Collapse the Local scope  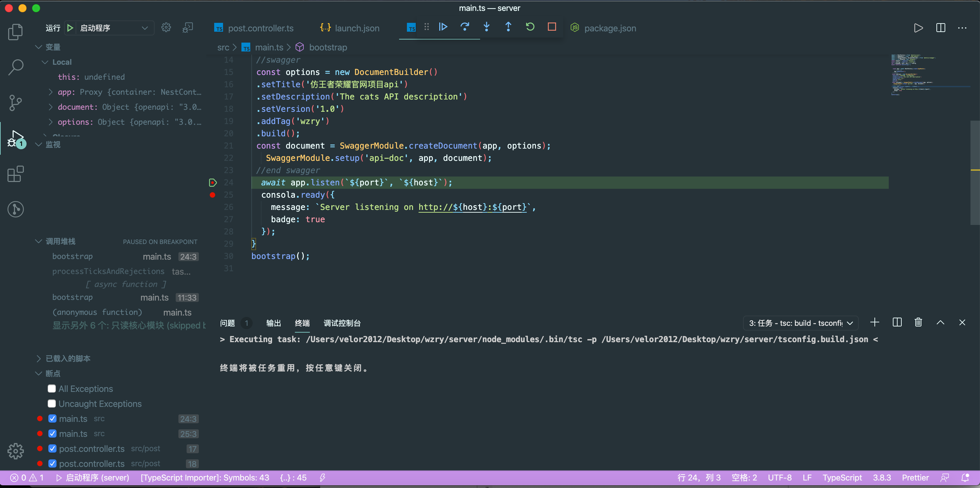point(45,62)
